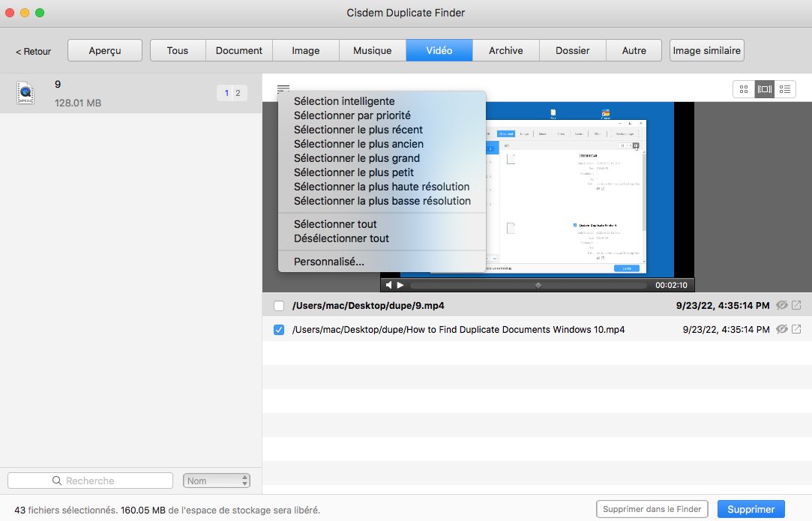Image resolution: width=812 pixels, height=521 pixels.
Task: Click the Recherche search field
Action: click(x=90, y=481)
